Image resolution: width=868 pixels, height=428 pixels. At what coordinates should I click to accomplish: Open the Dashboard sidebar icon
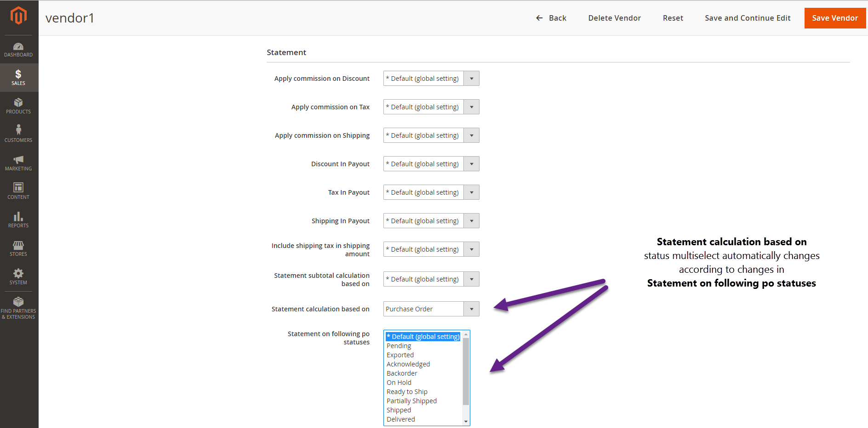[x=18, y=50]
